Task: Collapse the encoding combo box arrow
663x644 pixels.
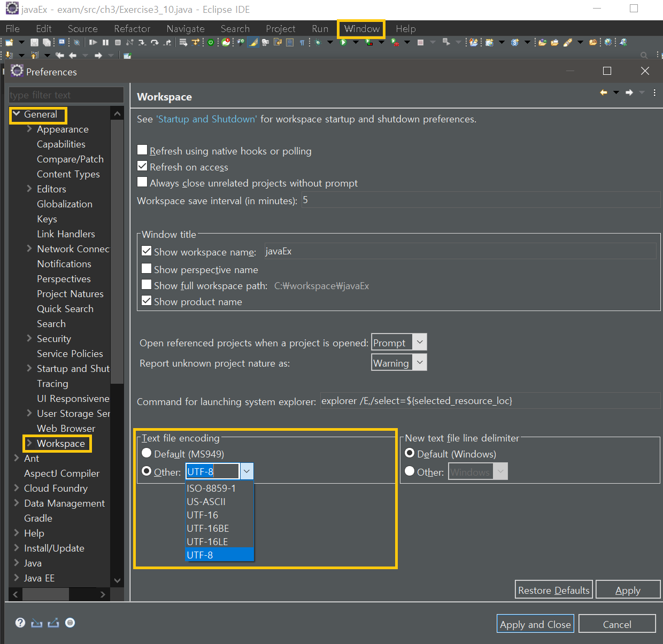Action: (x=246, y=471)
